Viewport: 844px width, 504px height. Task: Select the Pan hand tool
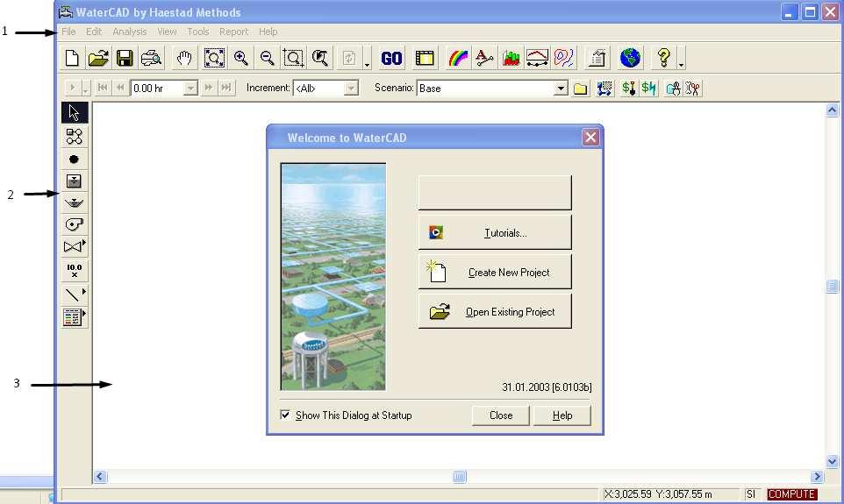point(184,58)
